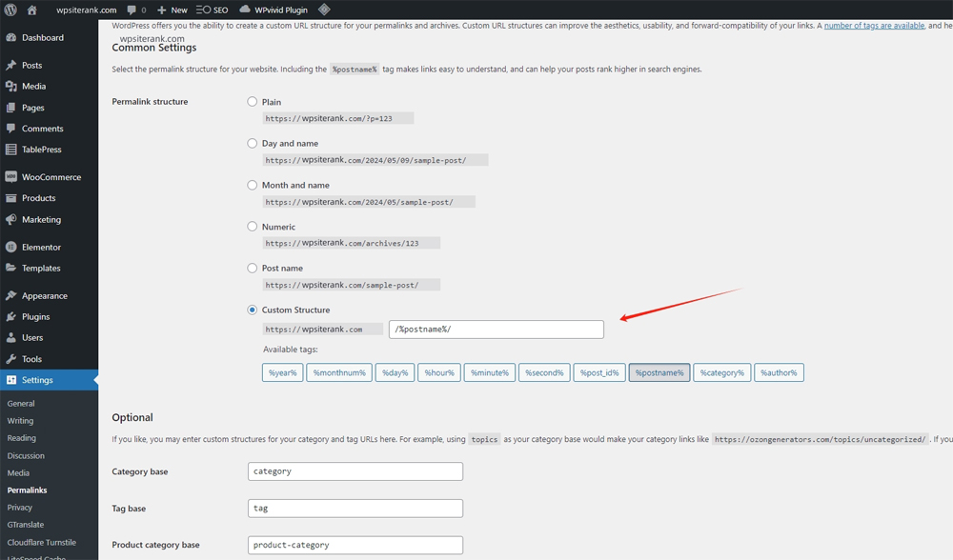The width and height of the screenshot is (953, 560).
Task: Click the Comments sidebar icon
Action: (x=10, y=129)
